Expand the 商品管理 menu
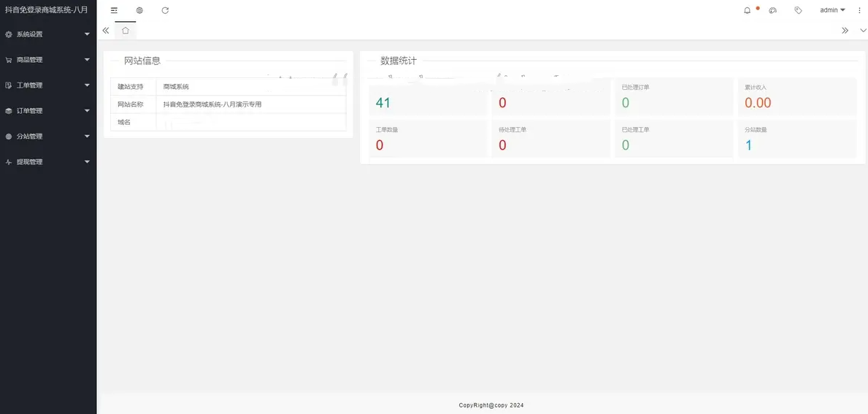The height and width of the screenshot is (414, 868). (x=48, y=60)
